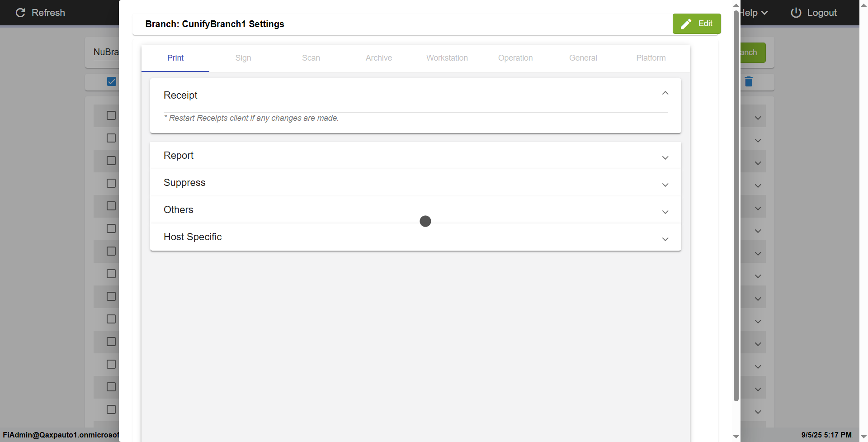Expand the Suppress section
Image resolution: width=868 pixels, height=442 pixels.
pyautogui.click(x=415, y=183)
